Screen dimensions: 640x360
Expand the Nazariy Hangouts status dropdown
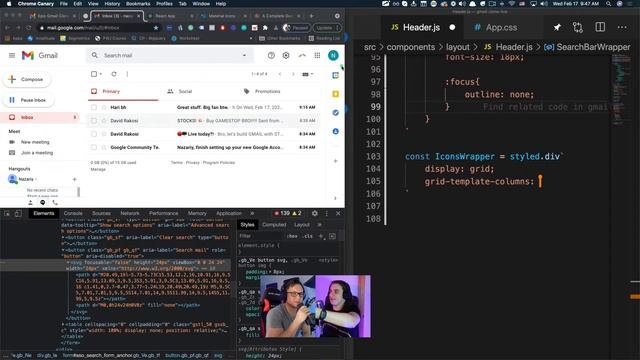point(36,179)
